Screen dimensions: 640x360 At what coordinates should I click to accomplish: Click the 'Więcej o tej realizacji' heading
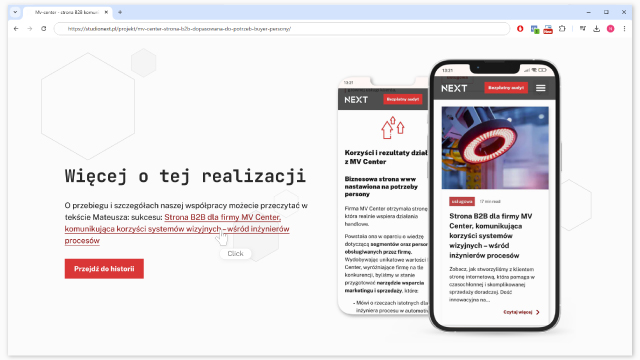(x=185, y=176)
